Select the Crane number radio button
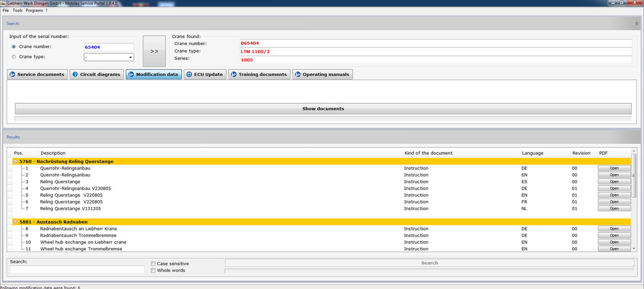 pos(14,47)
